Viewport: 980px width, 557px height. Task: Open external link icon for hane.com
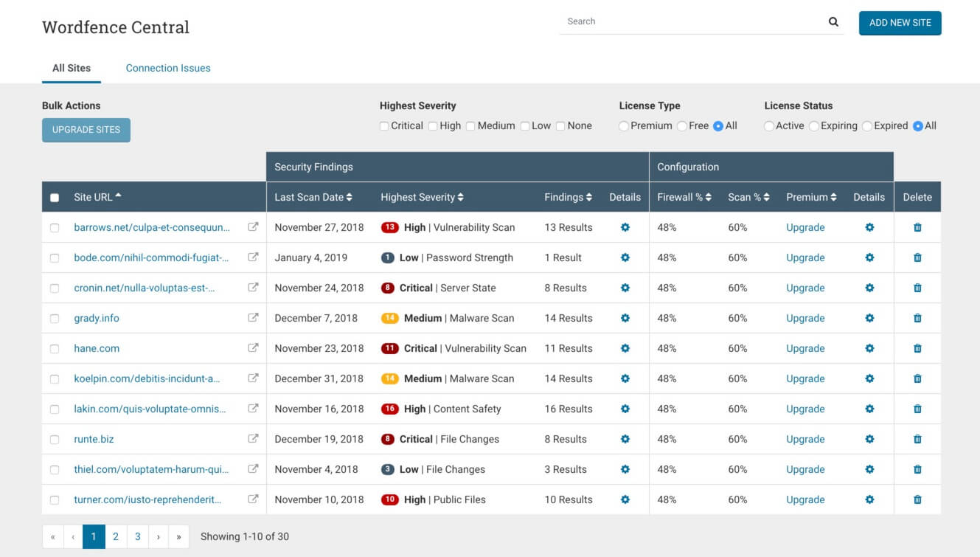[253, 348]
